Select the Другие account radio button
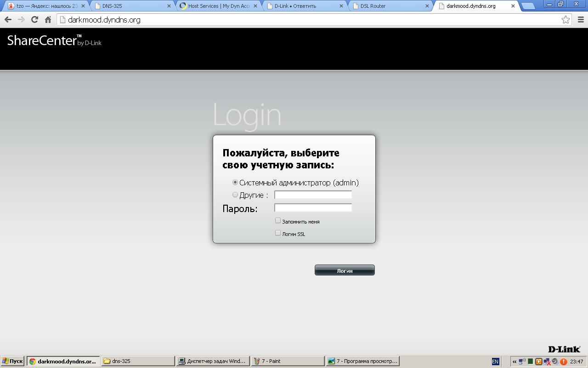The image size is (588, 368). pos(235,195)
